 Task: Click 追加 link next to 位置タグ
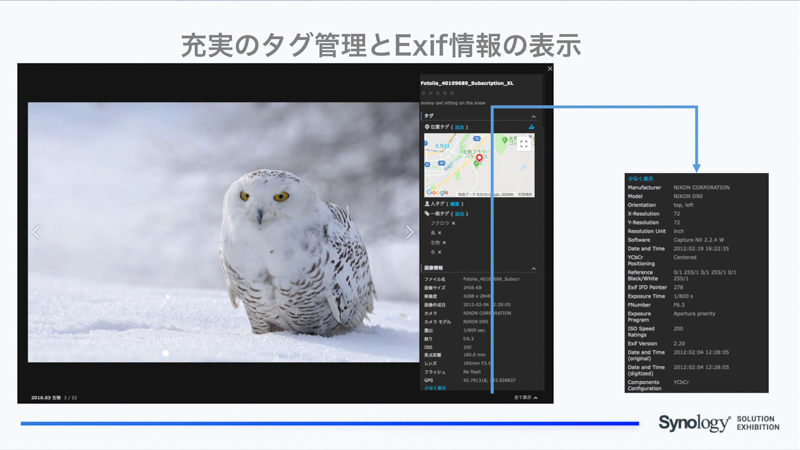click(x=459, y=127)
